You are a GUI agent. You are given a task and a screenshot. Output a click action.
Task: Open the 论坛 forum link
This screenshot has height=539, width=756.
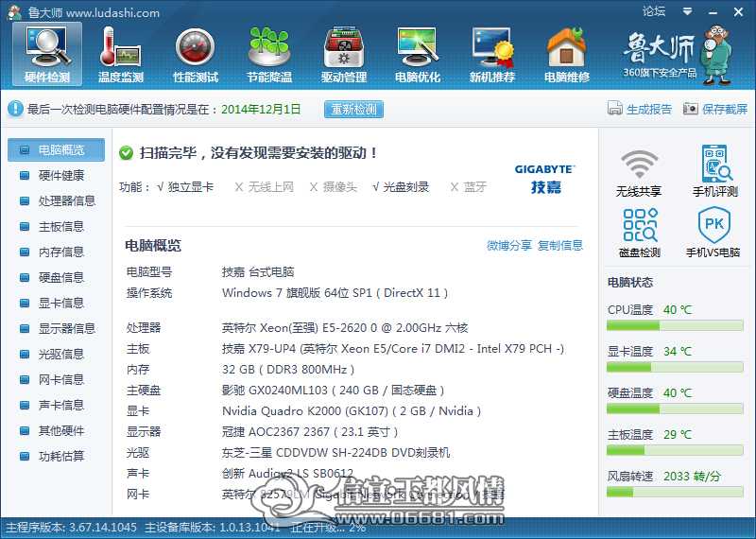tap(654, 10)
